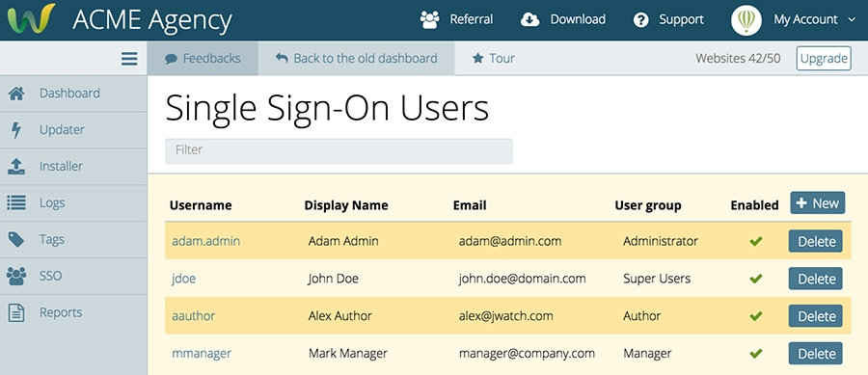Click the Administrator group cell
The width and height of the screenshot is (868, 375).
[x=661, y=241]
